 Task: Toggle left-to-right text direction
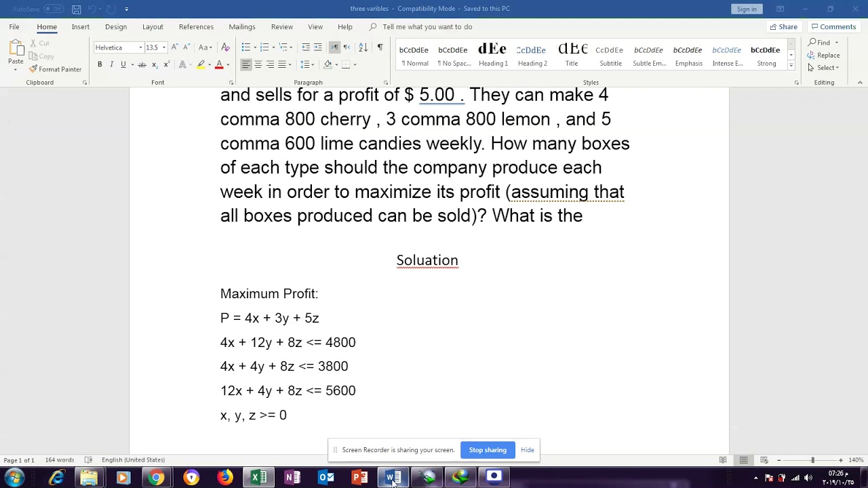[x=334, y=47]
